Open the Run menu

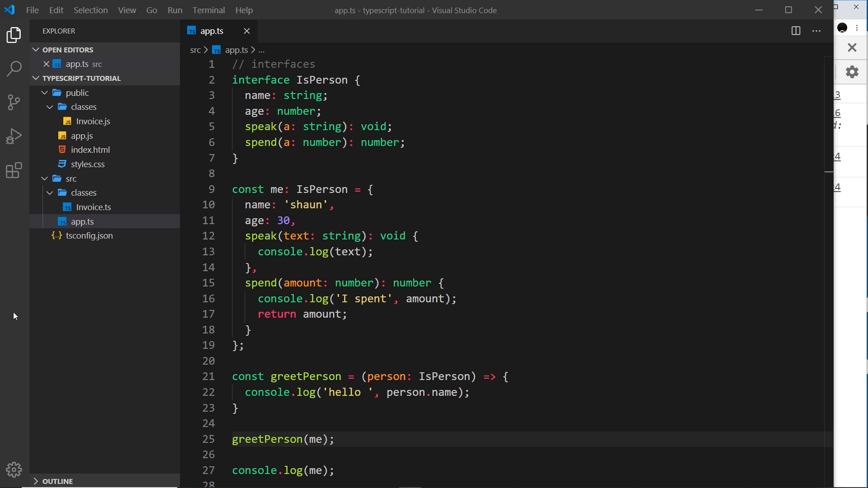coord(175,10)
